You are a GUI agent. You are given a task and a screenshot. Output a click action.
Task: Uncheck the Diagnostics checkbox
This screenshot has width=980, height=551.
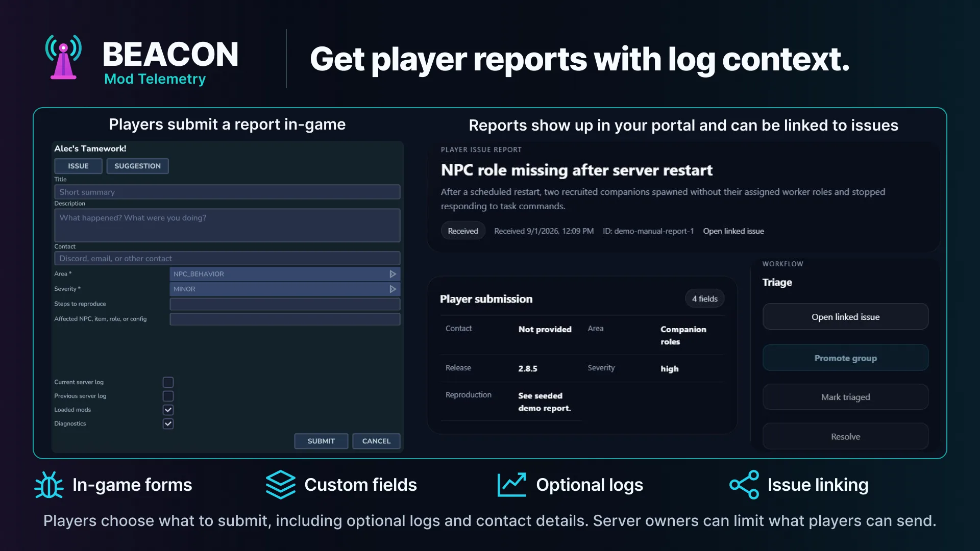pos(168,423)
